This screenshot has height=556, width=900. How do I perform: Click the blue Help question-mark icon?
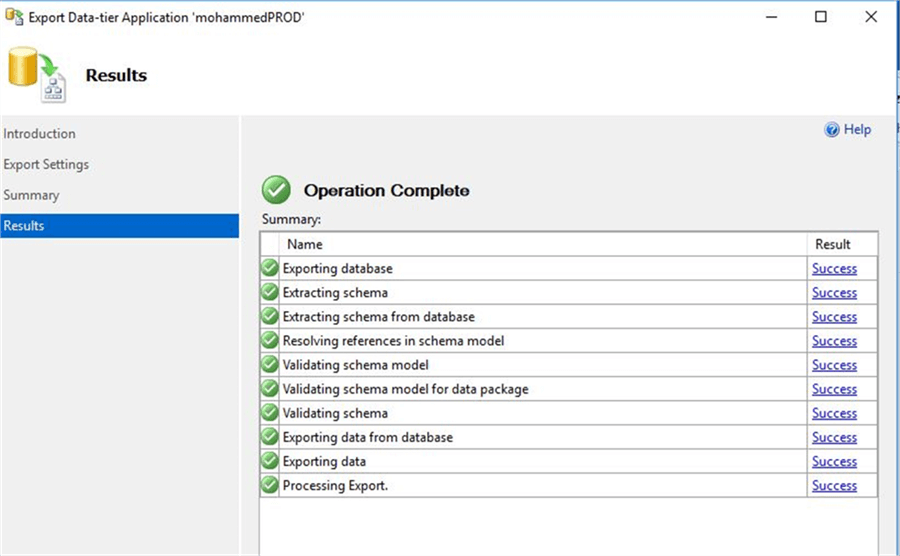[x=832, y=130]
